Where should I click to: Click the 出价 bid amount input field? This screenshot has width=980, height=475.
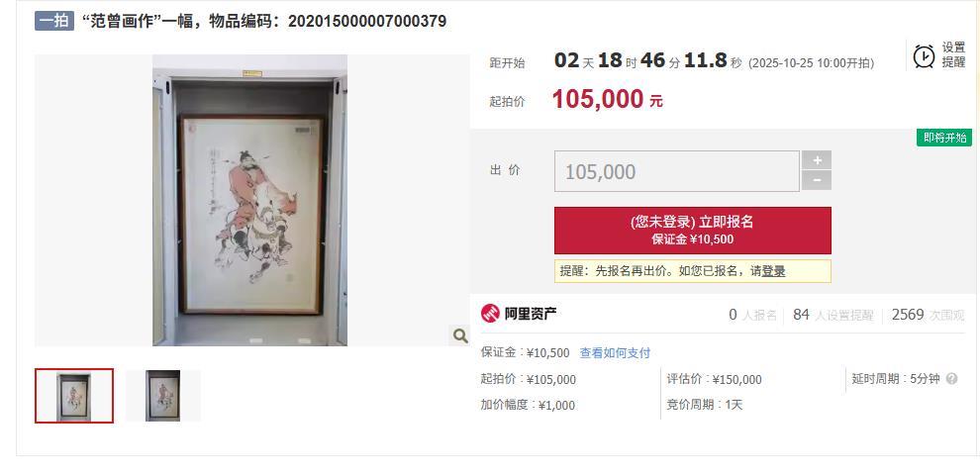click(x=677, y=171)
